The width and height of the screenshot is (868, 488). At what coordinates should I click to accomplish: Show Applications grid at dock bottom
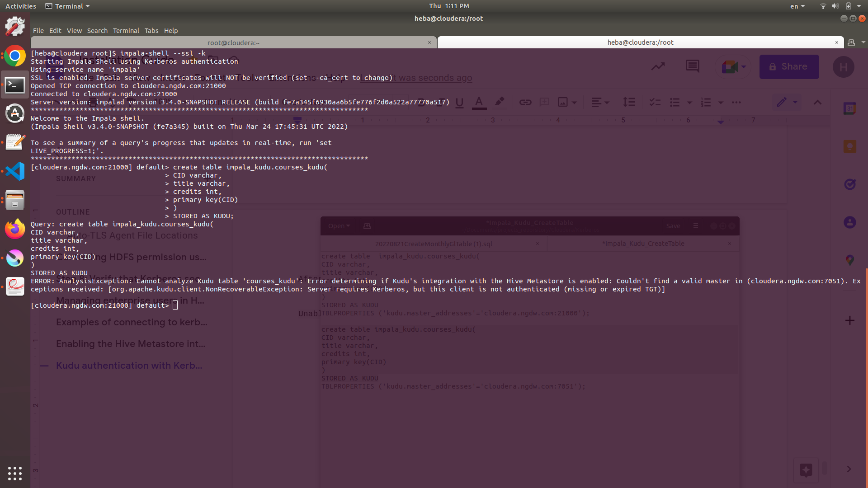pos(15,473)
